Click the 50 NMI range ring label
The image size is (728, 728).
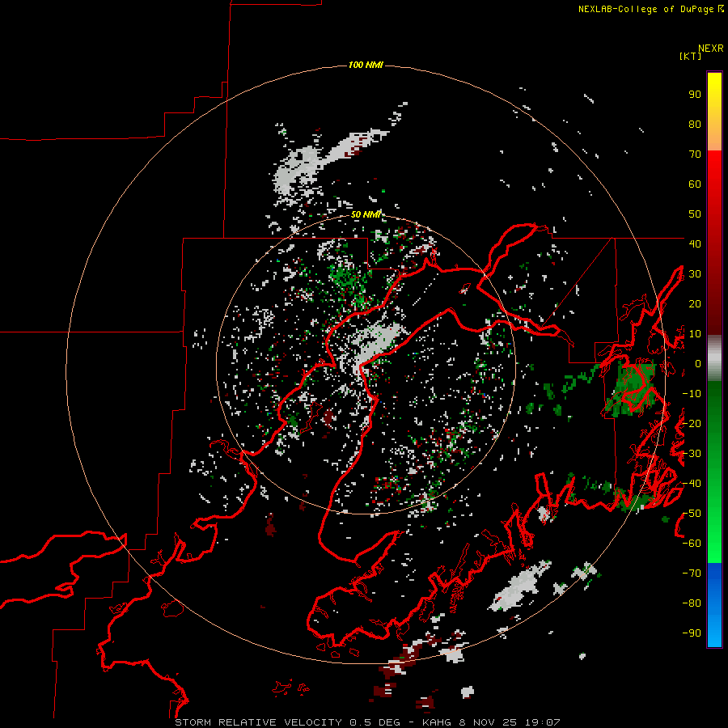coord(366,214)
